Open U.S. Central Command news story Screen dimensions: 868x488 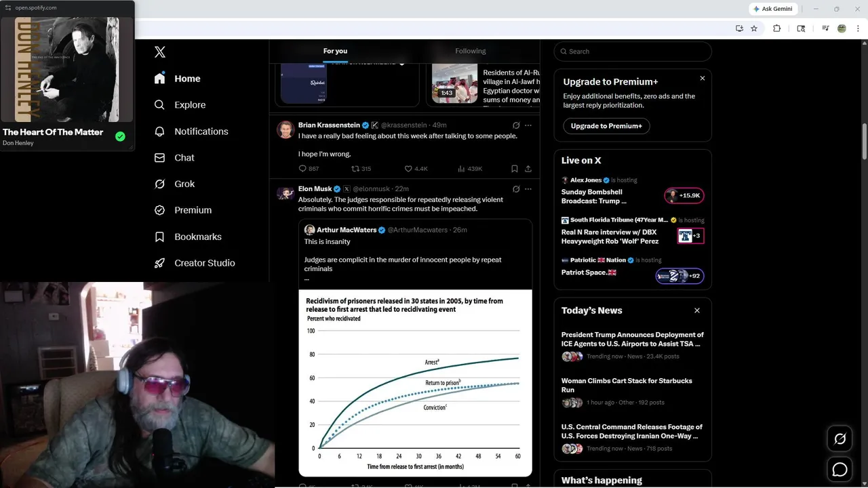click(633, 437)
